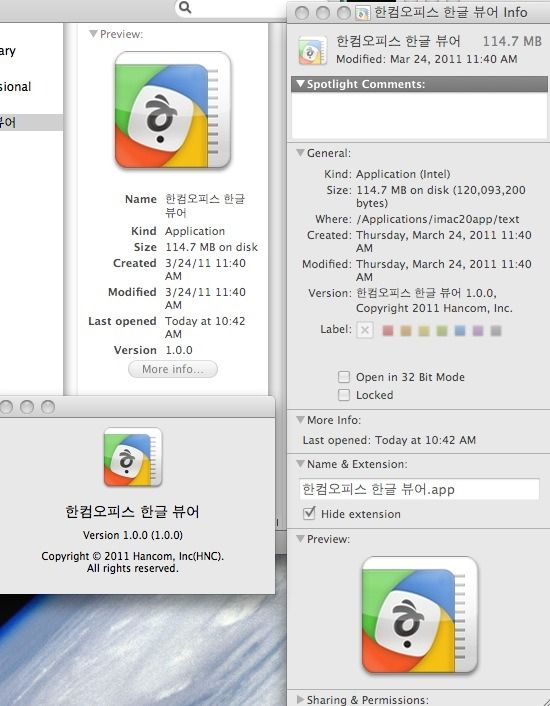The height and width of the screenshot is (706, 550).
Task: Apply the red label color
Action: tap(388, 331)
